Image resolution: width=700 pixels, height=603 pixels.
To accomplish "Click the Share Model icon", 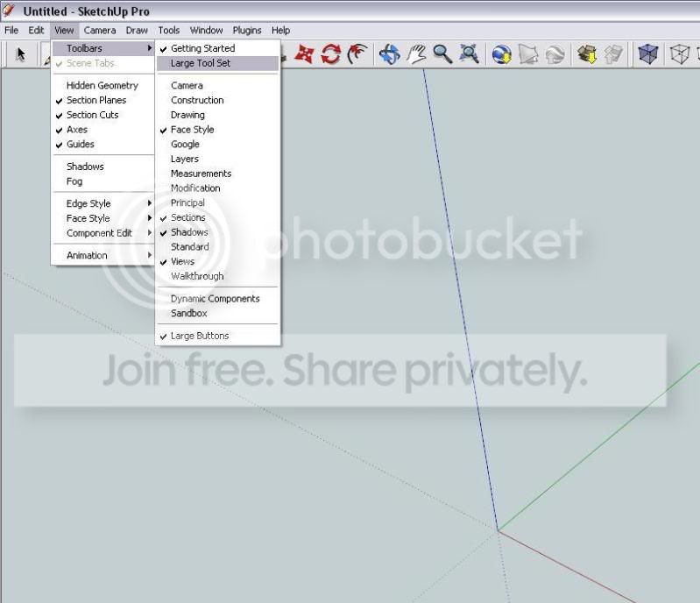I will tap(613, 54).
